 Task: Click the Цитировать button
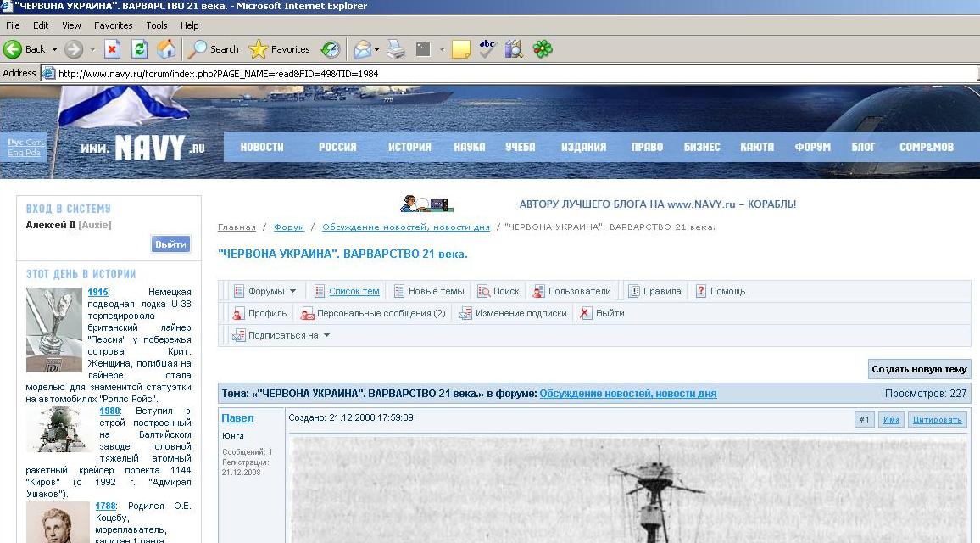[937, 420]
